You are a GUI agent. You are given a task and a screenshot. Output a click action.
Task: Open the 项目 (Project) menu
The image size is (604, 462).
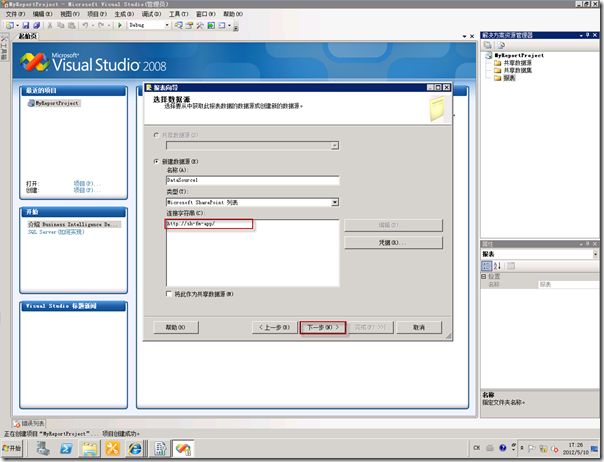point(97,14)
